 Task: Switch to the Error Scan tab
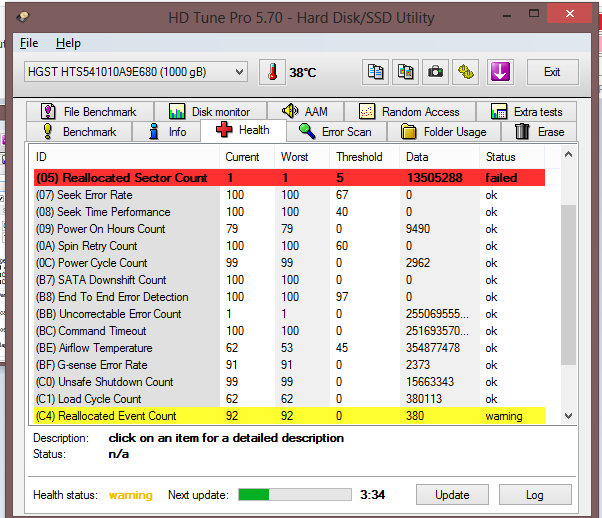coord(337,131)
